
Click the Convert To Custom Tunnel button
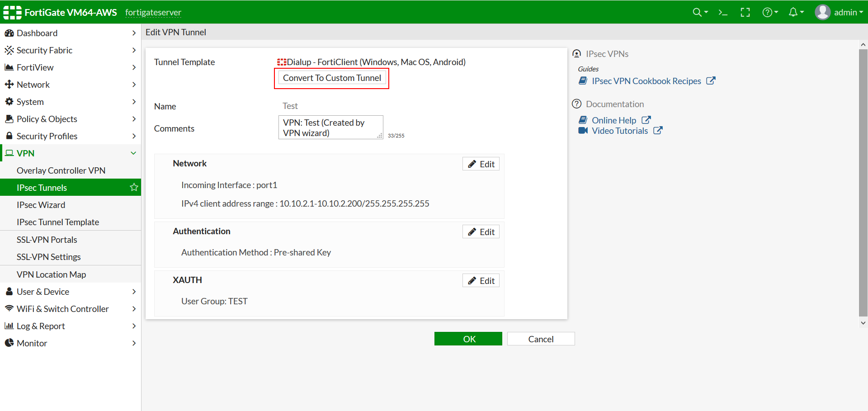click(331, 78)
